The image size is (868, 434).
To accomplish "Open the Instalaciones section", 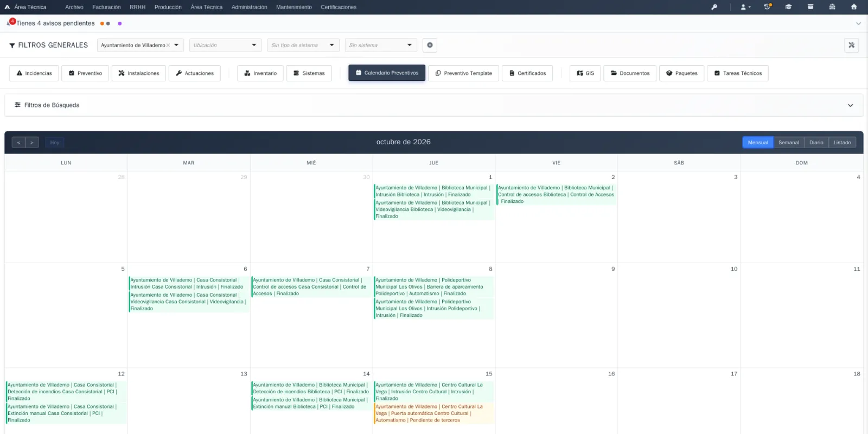I will tap(139, 73).
